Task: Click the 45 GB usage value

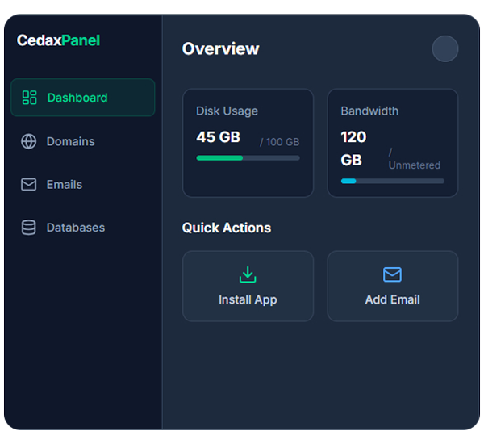Action: click(x=218, y=137)
